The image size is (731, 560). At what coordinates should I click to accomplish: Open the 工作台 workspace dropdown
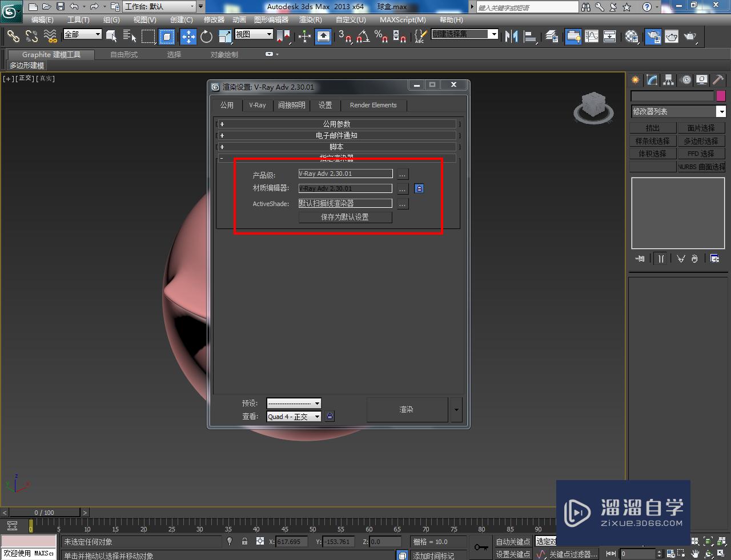[x=159, y=7]
